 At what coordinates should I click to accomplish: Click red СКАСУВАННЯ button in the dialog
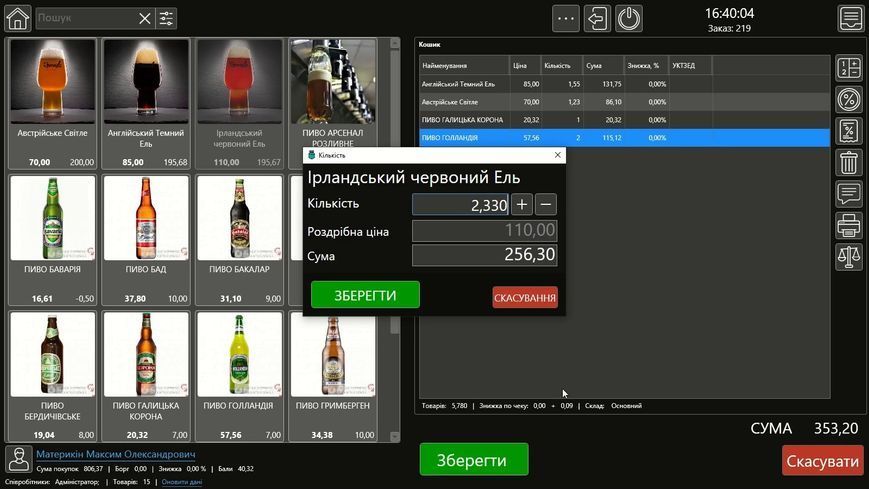click(x=525, y=298)
